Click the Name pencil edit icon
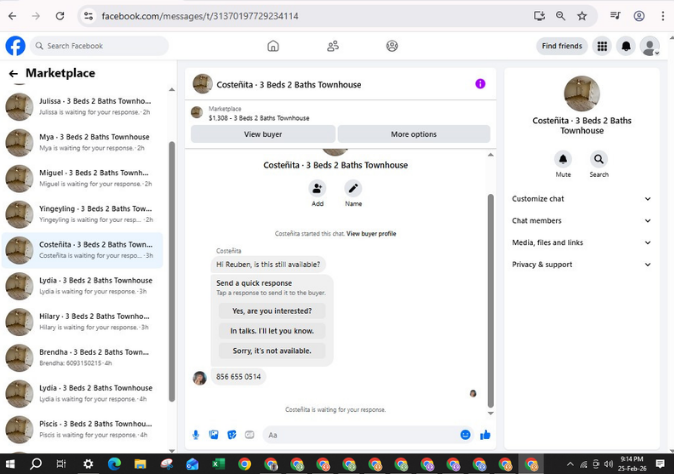This screenshot has width=674, height=474. coord(353,188)
